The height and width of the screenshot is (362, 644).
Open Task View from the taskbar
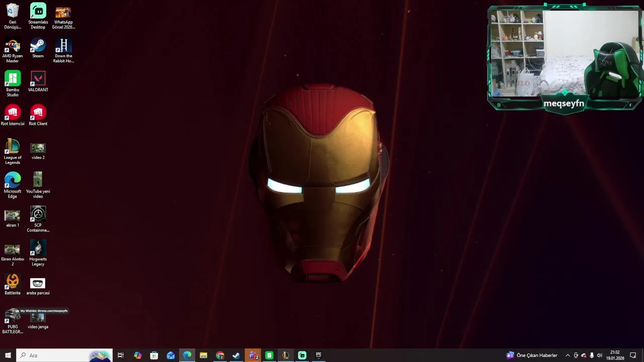point(121,355)
